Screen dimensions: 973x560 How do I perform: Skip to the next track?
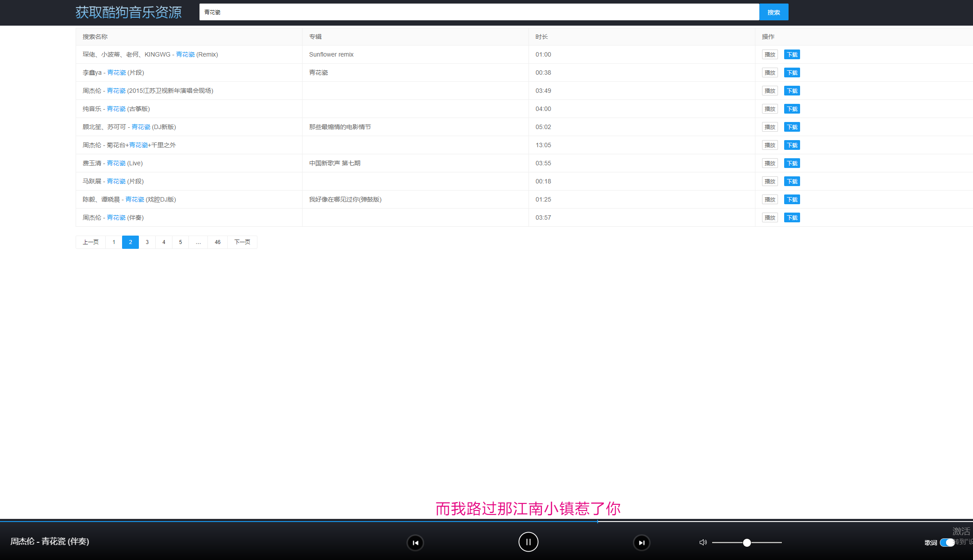pyautogui.click(x=642, y=542)
